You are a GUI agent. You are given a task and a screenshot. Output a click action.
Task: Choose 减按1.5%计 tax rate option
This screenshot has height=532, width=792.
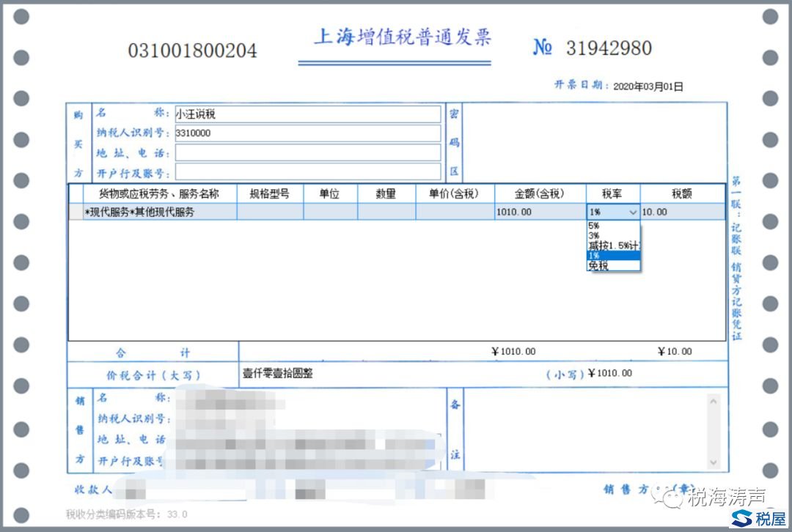(x=613, y=245)
